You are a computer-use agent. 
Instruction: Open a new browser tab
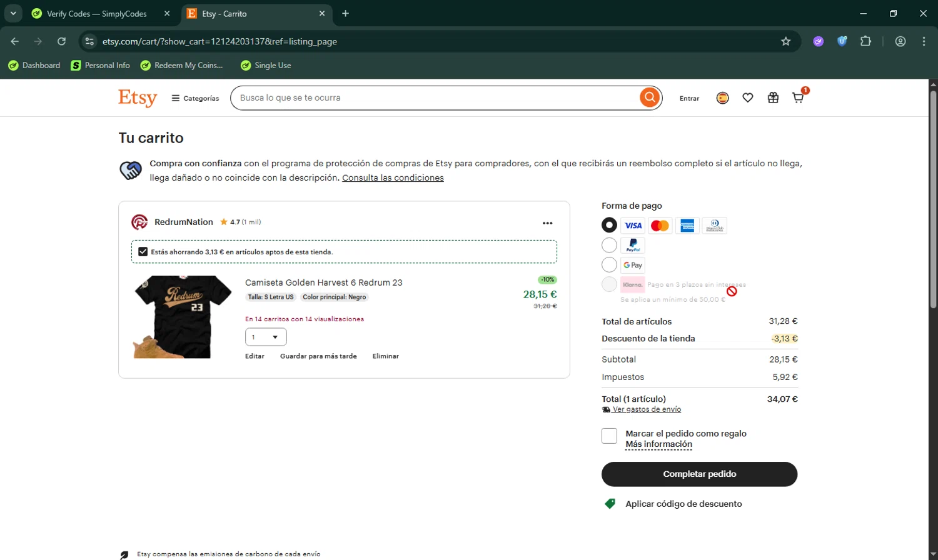(345, 14)
